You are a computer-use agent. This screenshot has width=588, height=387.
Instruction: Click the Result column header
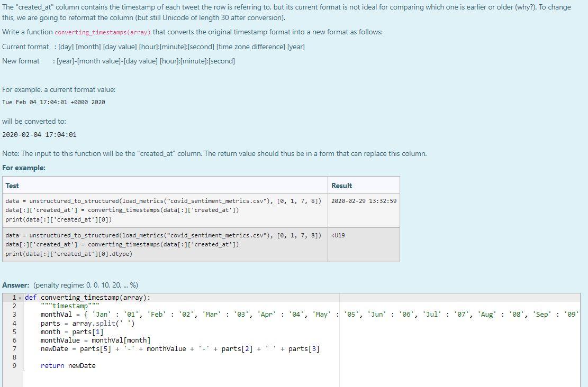(341, 186)
